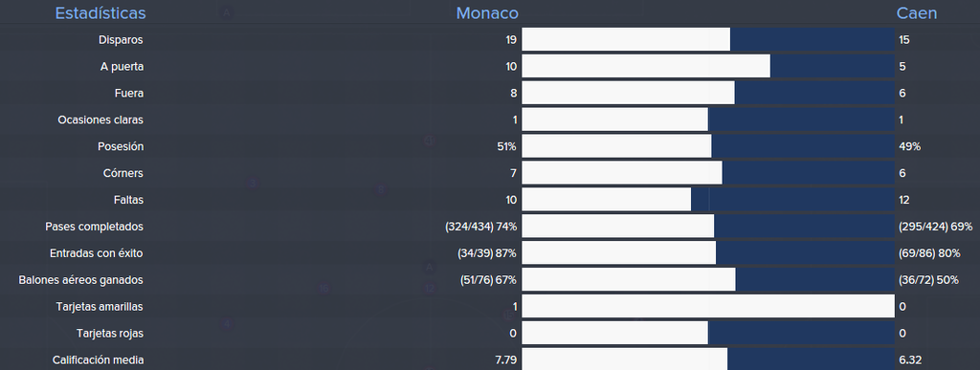Click Monaco's Pases completados 74% value
Image resolution: width=980 pixels, height=370 pixels.
coord(480,227)
